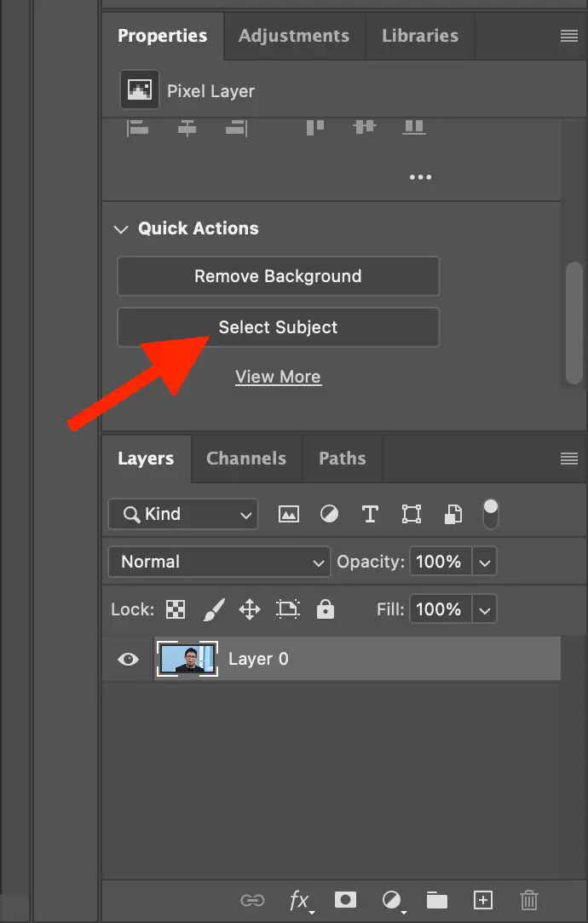Switch to the Channels tab

[x=245, y=459]
